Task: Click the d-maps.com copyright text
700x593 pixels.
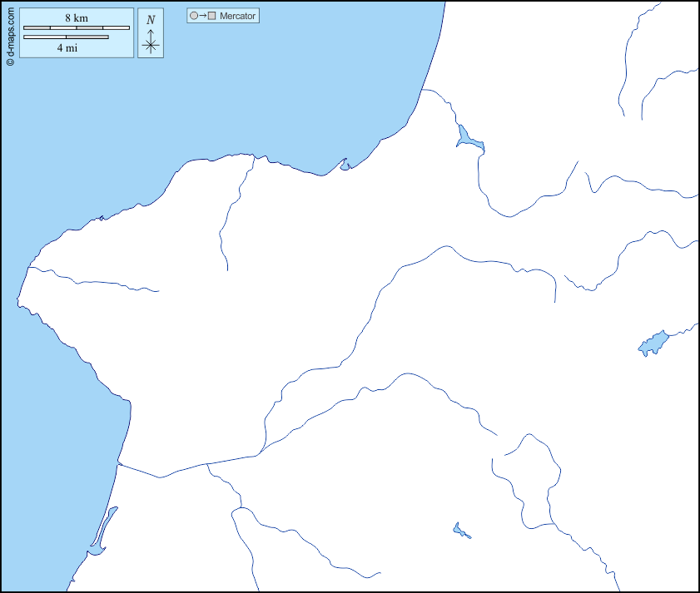Action: [10, 33]
